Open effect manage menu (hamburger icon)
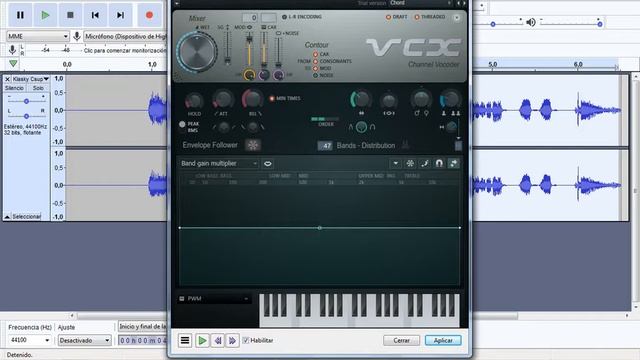 point(185,340)
